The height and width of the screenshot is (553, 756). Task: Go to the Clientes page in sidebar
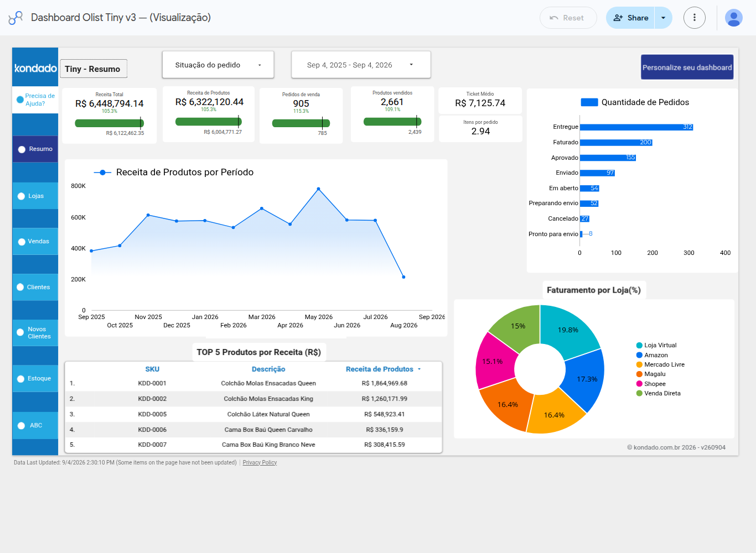click(35, 288)
